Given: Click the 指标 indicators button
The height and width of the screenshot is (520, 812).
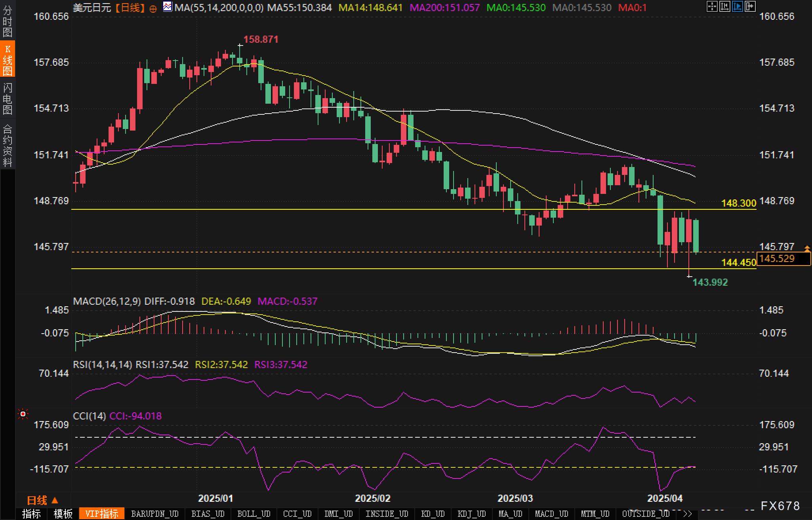Looking at the screenshot, I should click(x=31, y=514).
